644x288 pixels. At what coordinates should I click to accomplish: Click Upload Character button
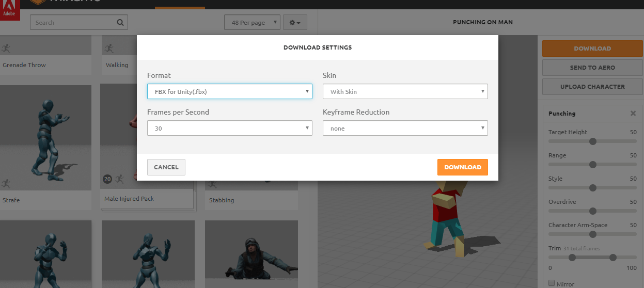(592, 87)
